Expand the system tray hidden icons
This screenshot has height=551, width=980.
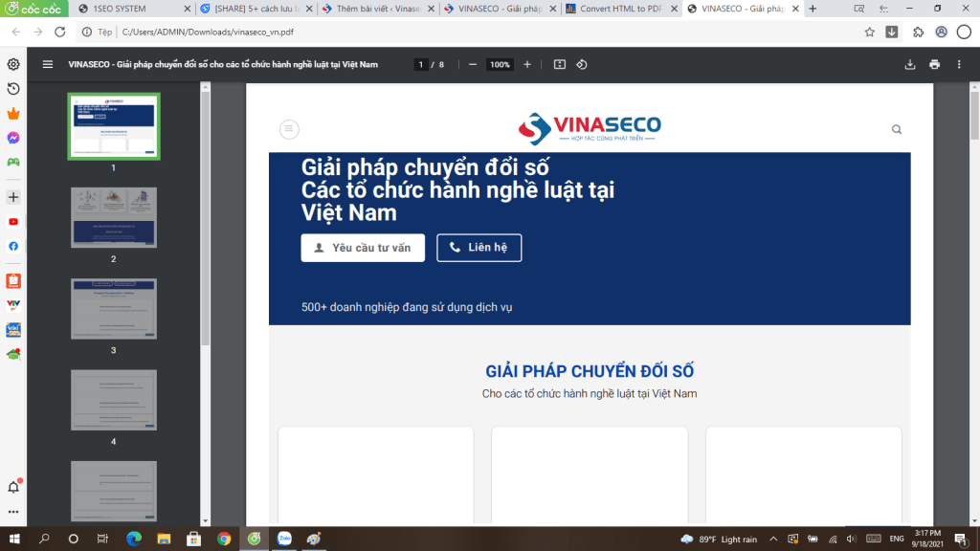click(773, 539)
